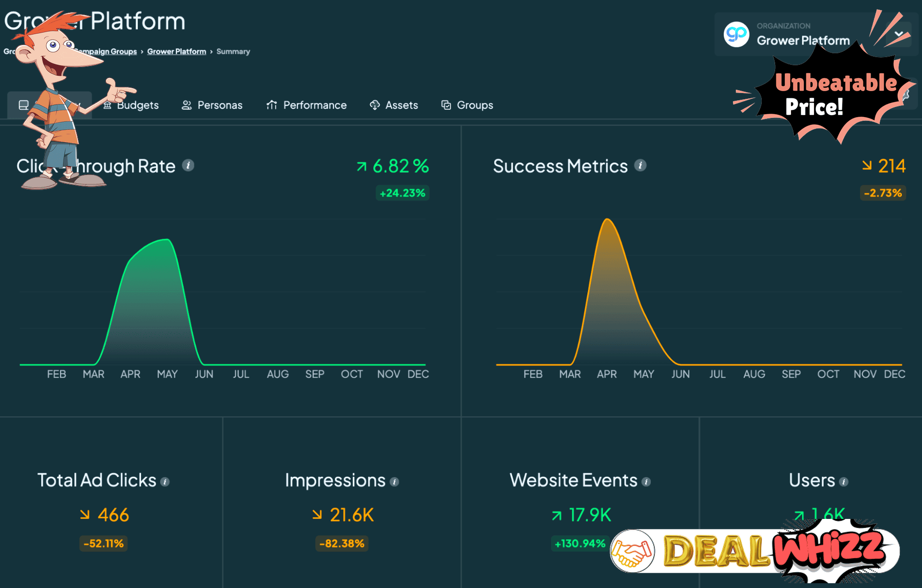Show info for Click-through Rate

[188, 165]
